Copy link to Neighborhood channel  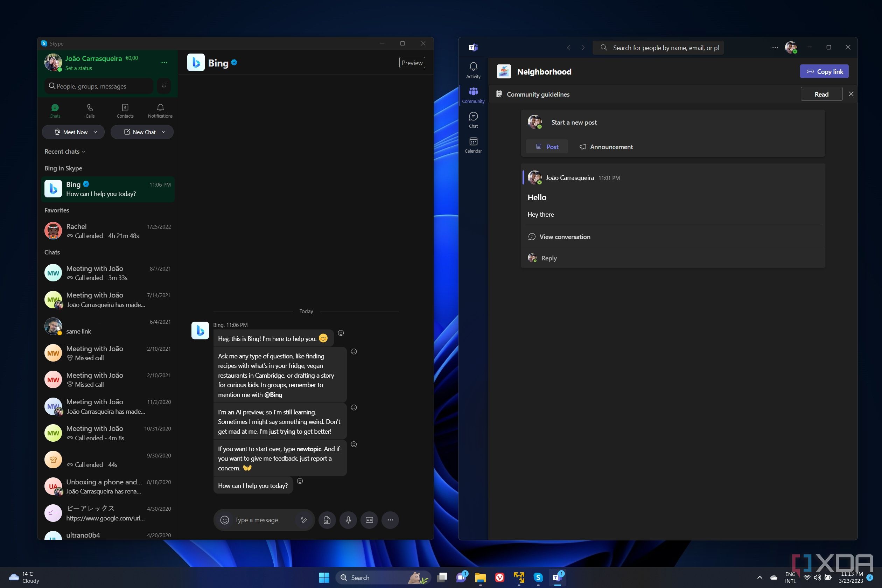point(824,71)
